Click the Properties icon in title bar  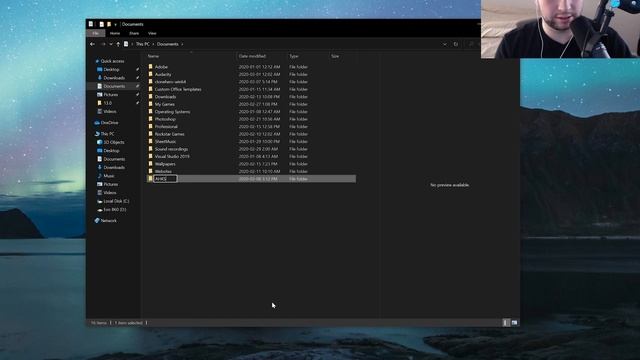(x=102, y=24)
